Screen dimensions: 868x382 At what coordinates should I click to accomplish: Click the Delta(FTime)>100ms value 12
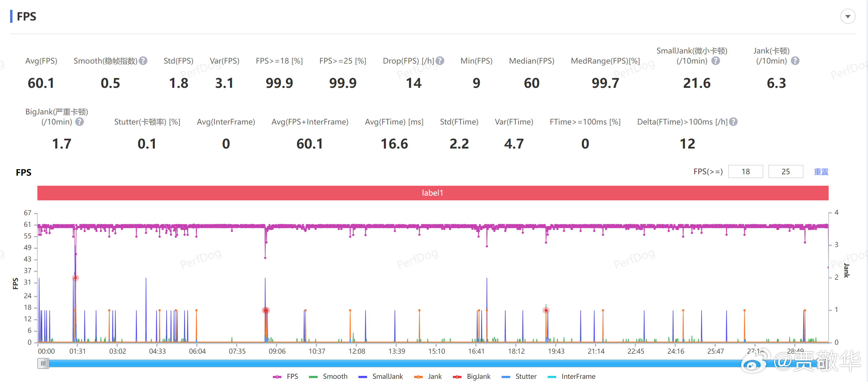click(x=687, y=144)
